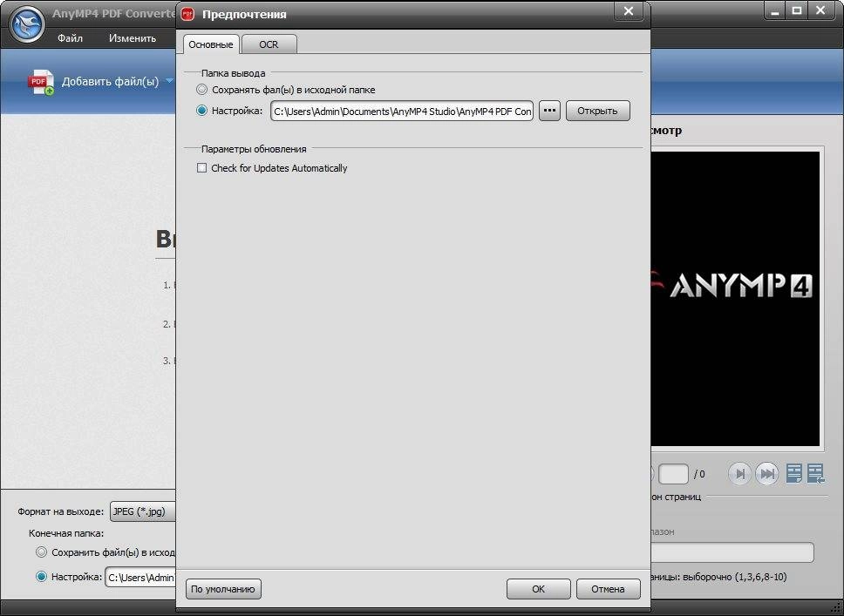Select the Настройка radio button in Preferences dialog
Viewport: 844px width, 616px height.
(x=202, y=111)
